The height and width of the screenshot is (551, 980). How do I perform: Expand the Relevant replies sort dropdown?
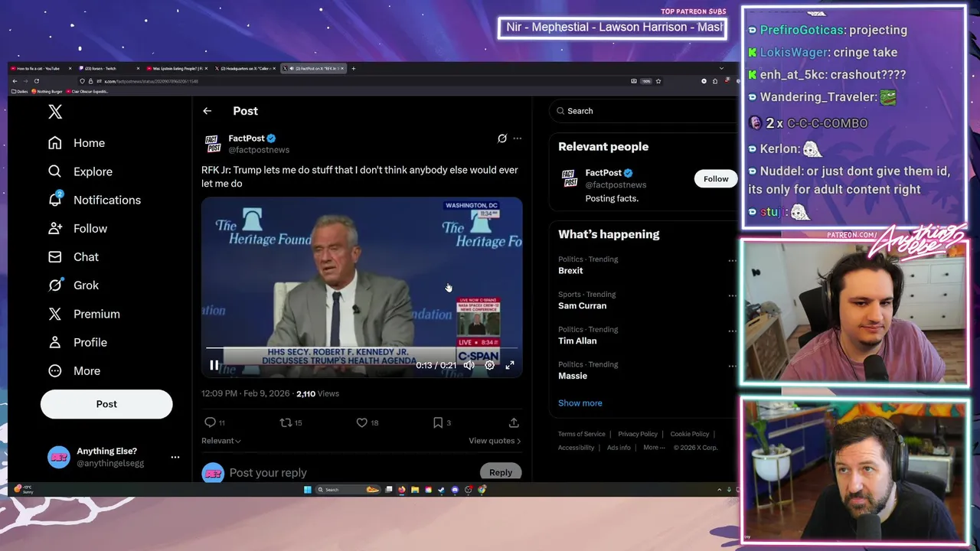click(220, 441)
